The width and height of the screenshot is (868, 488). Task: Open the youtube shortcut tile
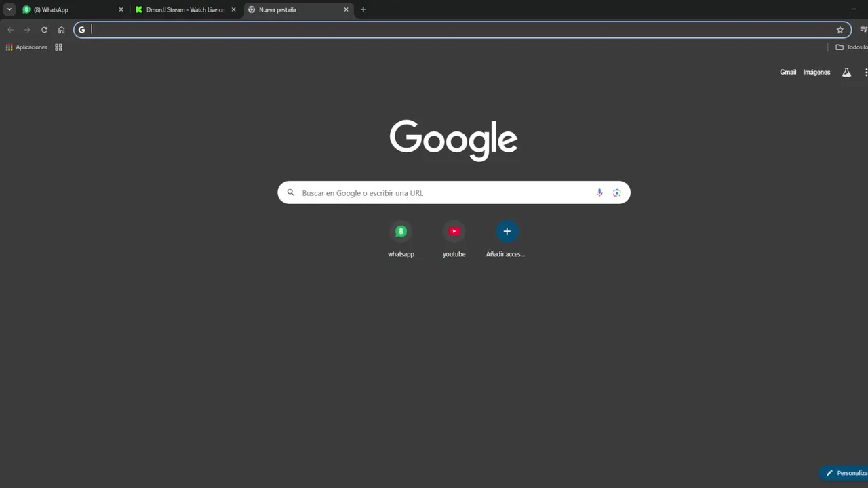(x=454, y=239)
